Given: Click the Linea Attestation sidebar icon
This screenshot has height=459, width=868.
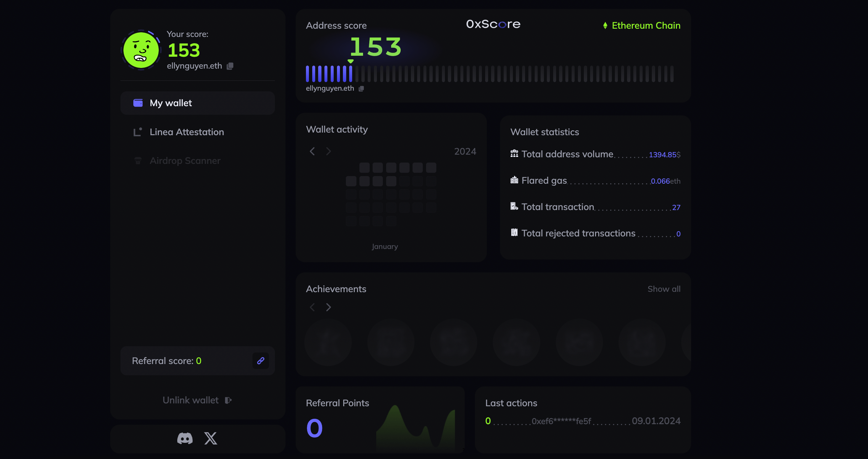Looking at the screenshot, I should [138, 132].
